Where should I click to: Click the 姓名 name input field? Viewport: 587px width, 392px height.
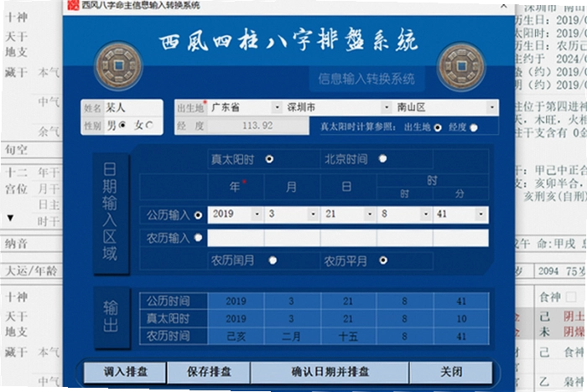pyautogui.click(x=132, y=108)
